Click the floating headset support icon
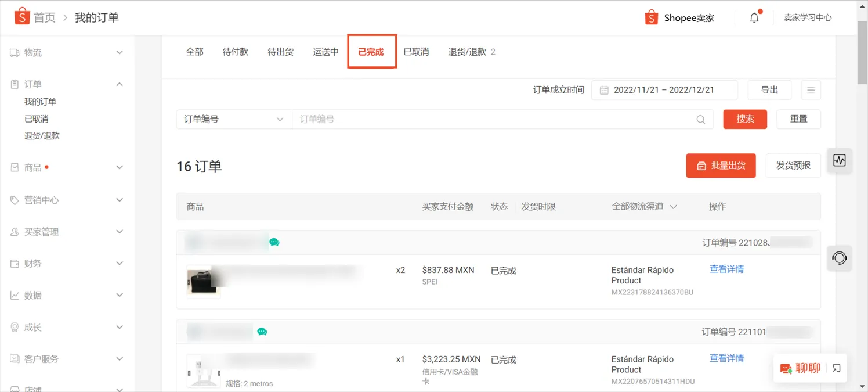 [839, 258]
